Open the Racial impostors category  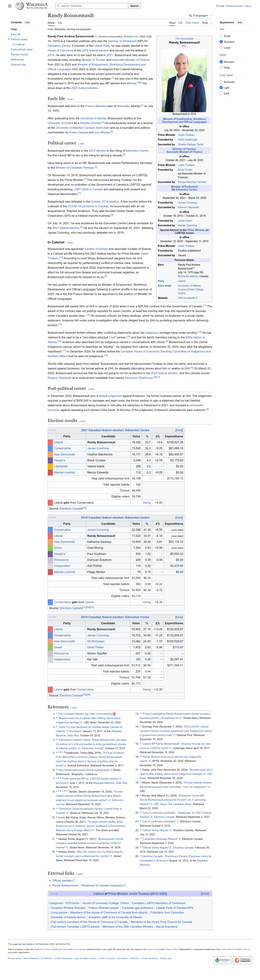166,927
